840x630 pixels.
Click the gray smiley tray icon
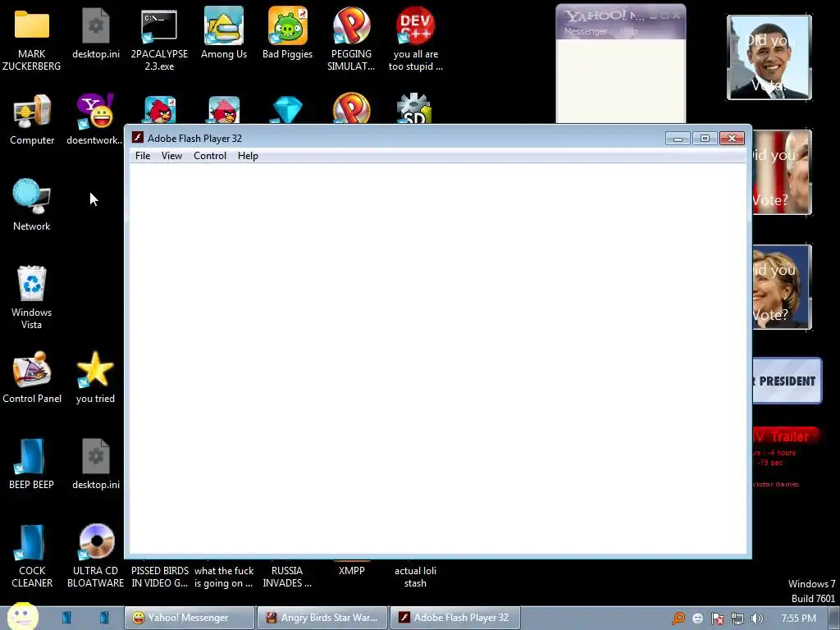click(x=697, y=619)
